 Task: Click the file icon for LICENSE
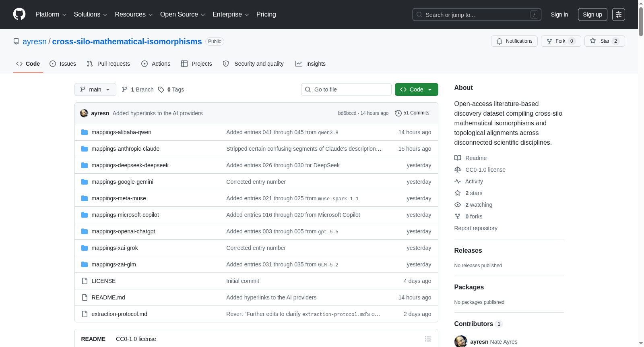coord(85,281)
